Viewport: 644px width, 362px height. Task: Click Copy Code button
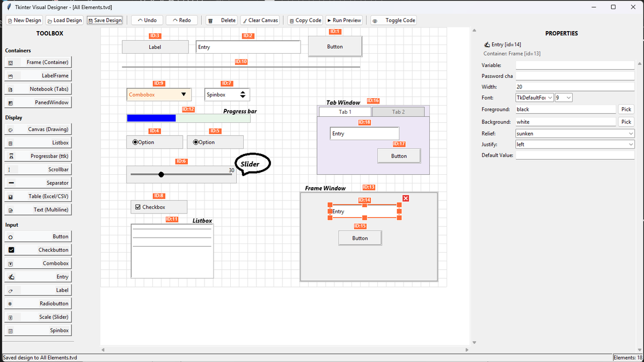tap(305, 20)
